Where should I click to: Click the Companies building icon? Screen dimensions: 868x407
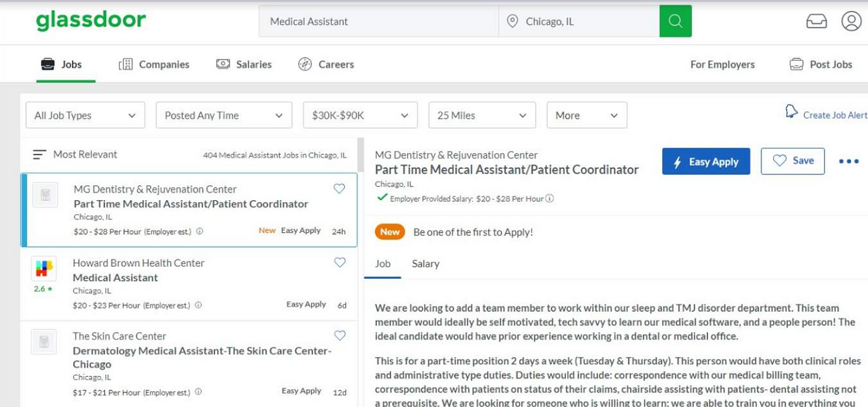(x=126, y=64)
